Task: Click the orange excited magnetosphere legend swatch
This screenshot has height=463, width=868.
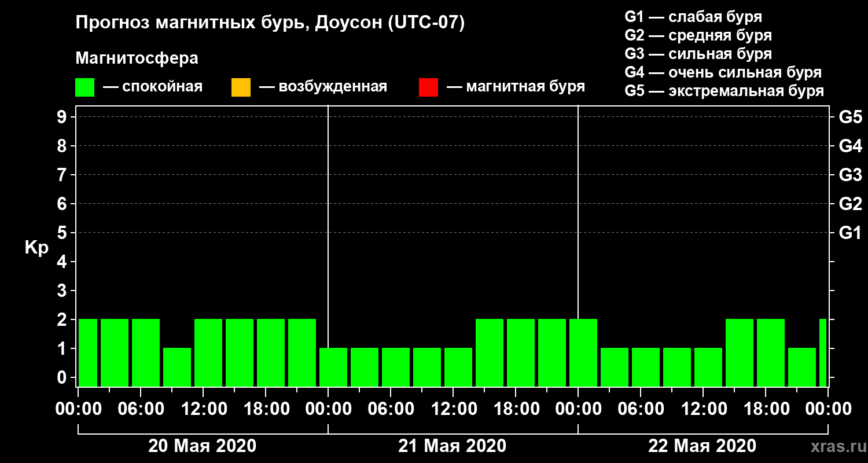Action: [241, 87]
